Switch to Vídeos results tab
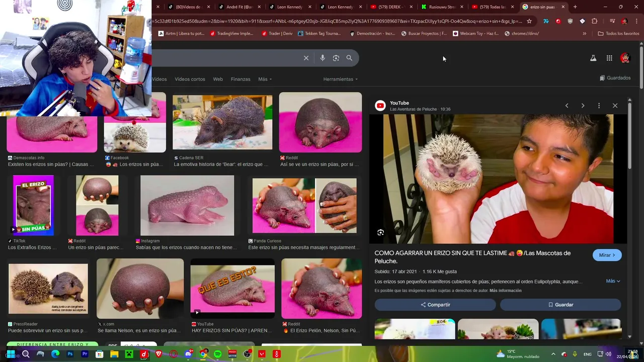The image size is (644, 362). (159, 79)
